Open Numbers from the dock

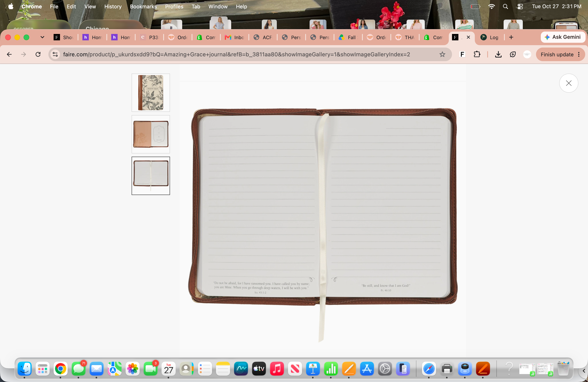point(331,369)
